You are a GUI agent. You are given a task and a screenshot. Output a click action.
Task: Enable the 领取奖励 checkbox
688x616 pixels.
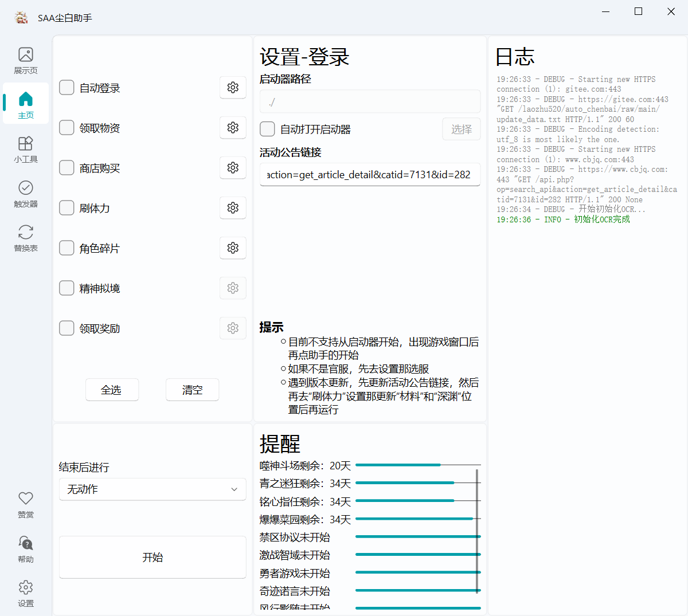[x=67, y=328]
